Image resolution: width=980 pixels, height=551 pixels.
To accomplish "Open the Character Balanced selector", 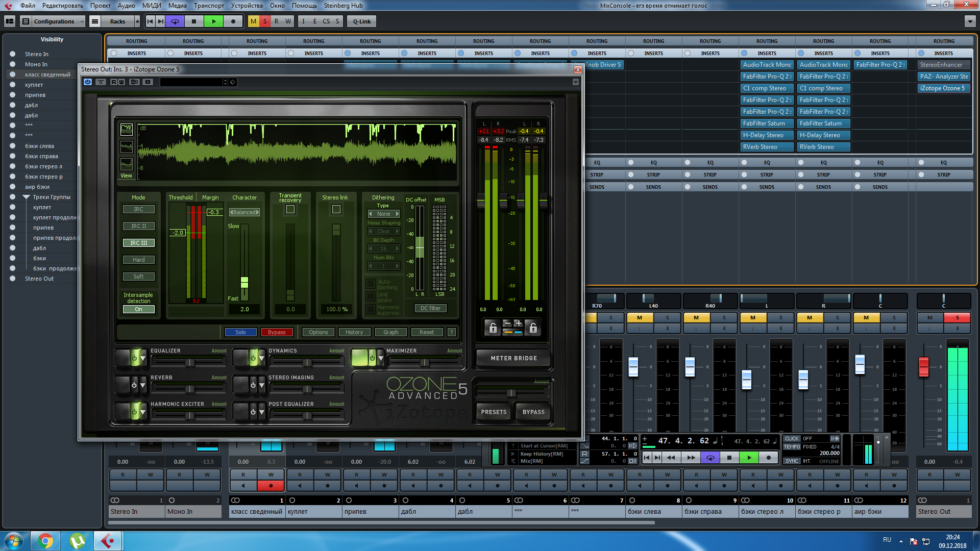I will (244, 212).
